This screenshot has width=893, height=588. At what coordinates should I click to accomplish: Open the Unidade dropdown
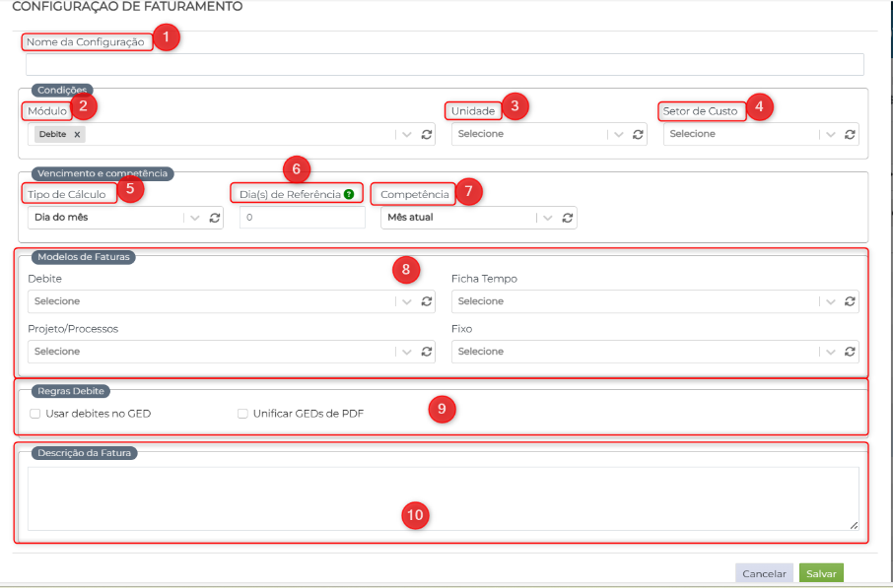618,134
